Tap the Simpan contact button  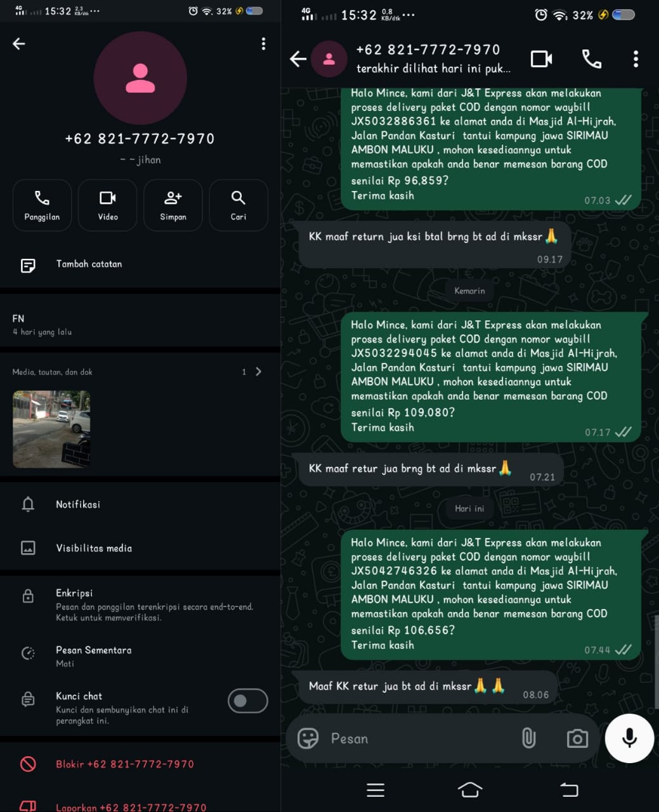(x=173, y=205)
